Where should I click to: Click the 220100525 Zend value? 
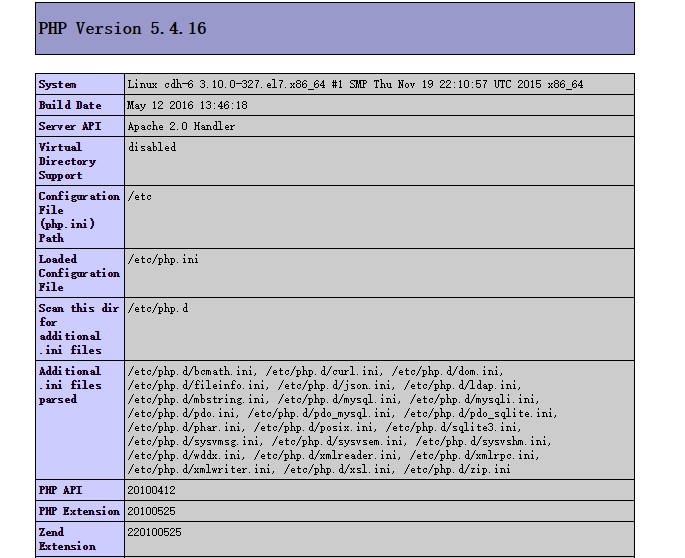click(155, 532)
